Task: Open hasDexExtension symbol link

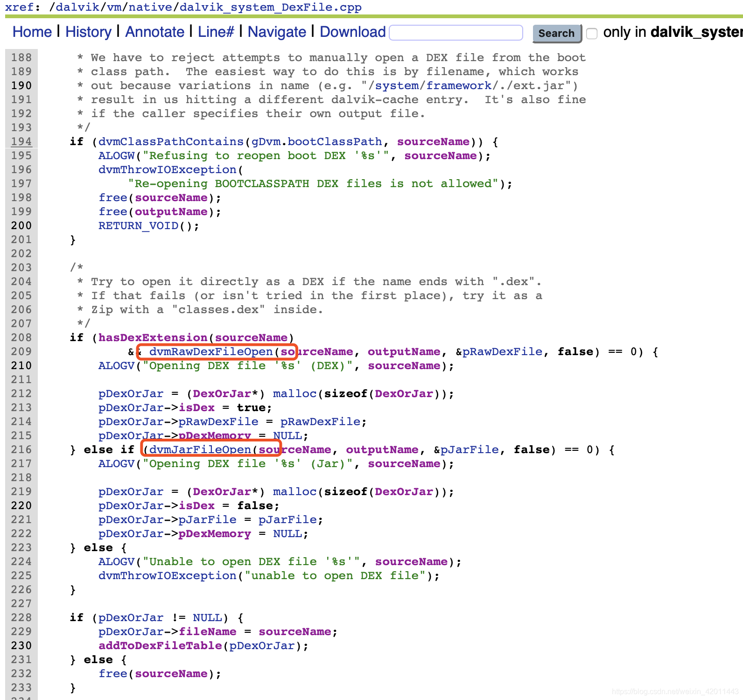Action: (153, 337)
